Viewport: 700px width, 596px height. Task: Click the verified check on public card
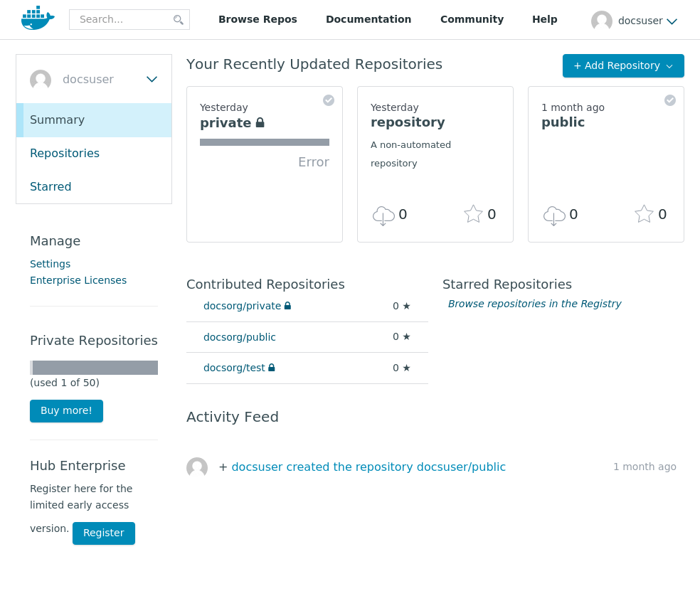click(x=669, y=100)
